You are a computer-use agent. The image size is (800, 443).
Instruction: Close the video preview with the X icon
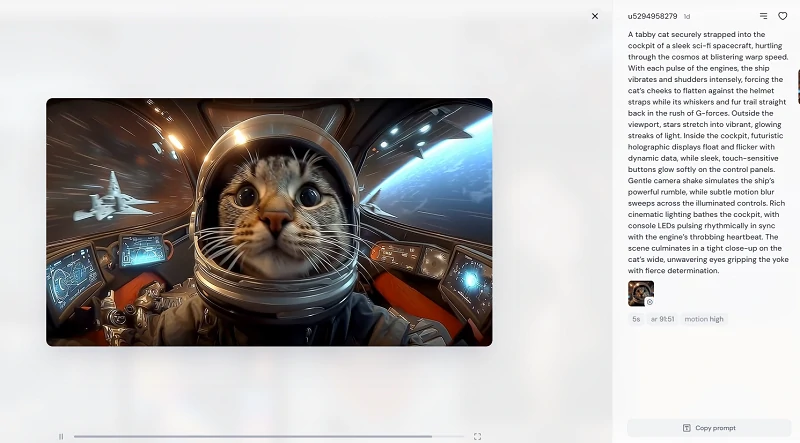pyautogui.click(x=595, y=16)
